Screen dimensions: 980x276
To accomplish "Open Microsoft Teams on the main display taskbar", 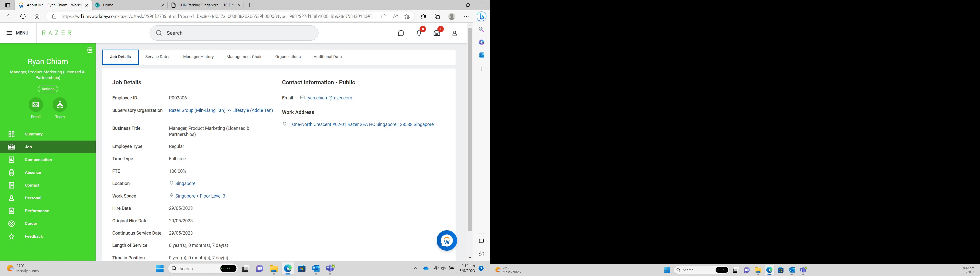I will (330, 269).
